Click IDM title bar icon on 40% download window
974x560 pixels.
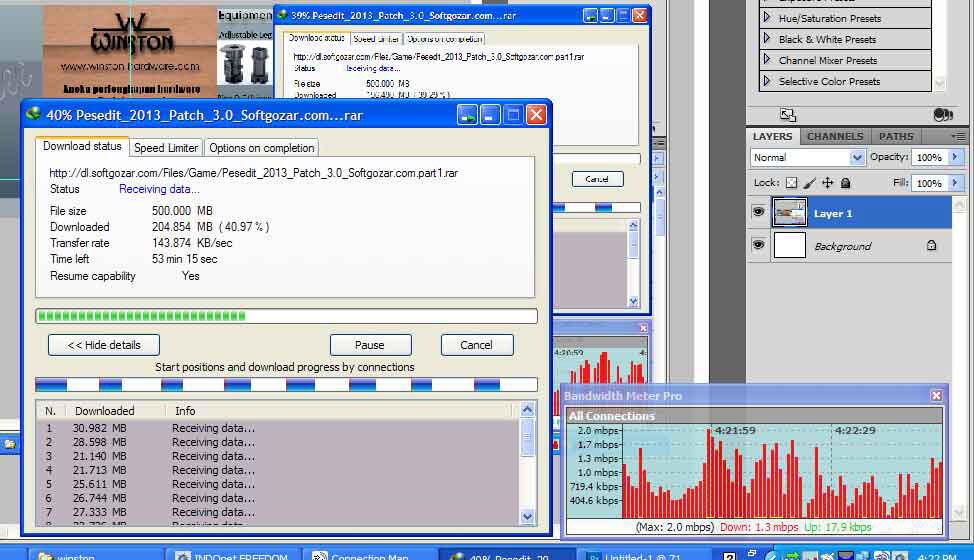[33, 114]
